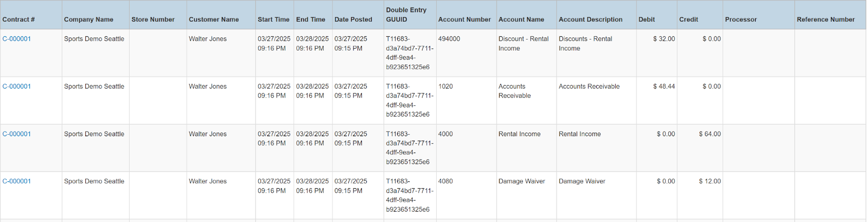The height and width of the screenshot is (222, 868).
Task: Sort by the Date Posted header
Action: [353, 20]
